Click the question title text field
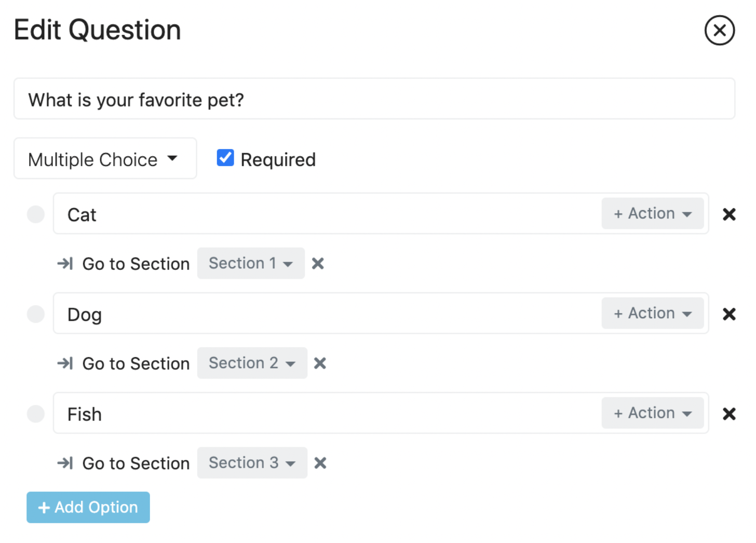756x543 pixels. (x=374, y=99)
